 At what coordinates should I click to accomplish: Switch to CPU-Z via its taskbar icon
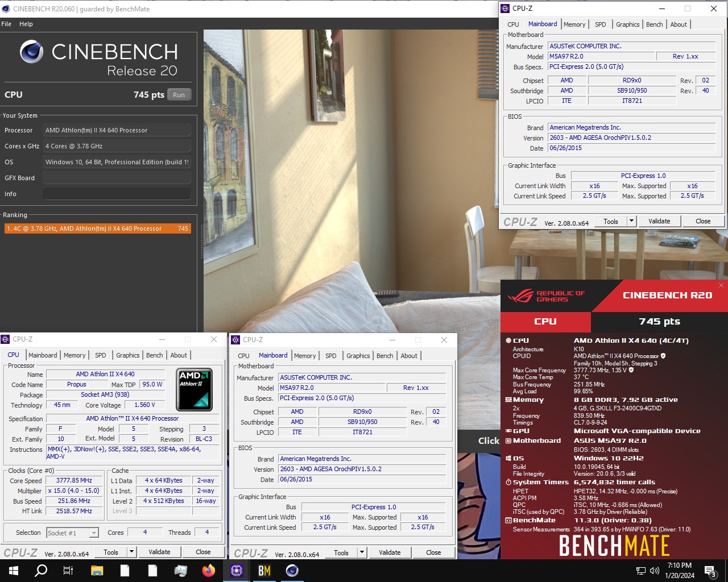(x=237, y=570)
